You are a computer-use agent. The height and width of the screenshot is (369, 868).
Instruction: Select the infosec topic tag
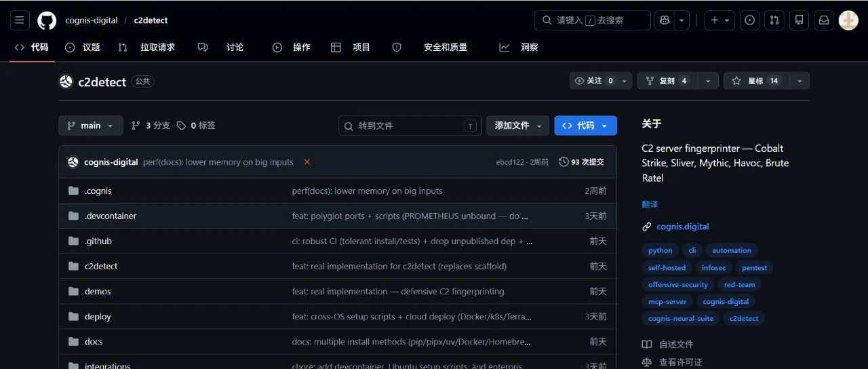tap(713, 267)
